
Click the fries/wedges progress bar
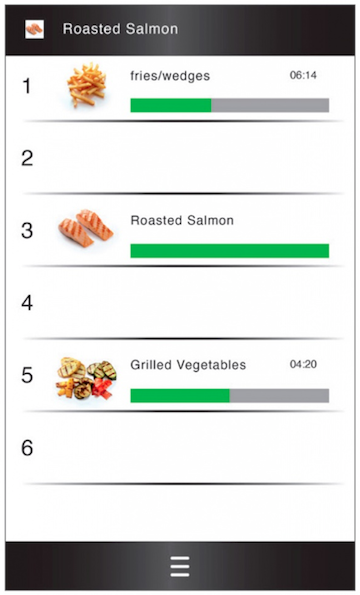[x=230, y=105]
